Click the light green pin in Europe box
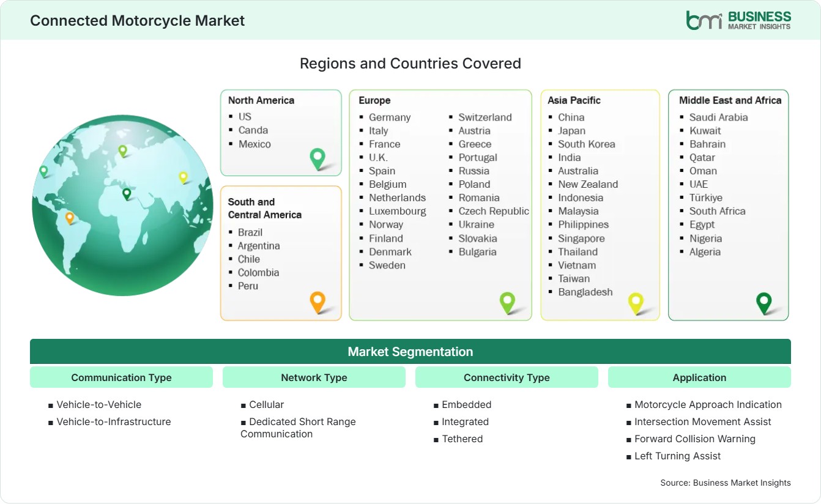 [507, 302]
